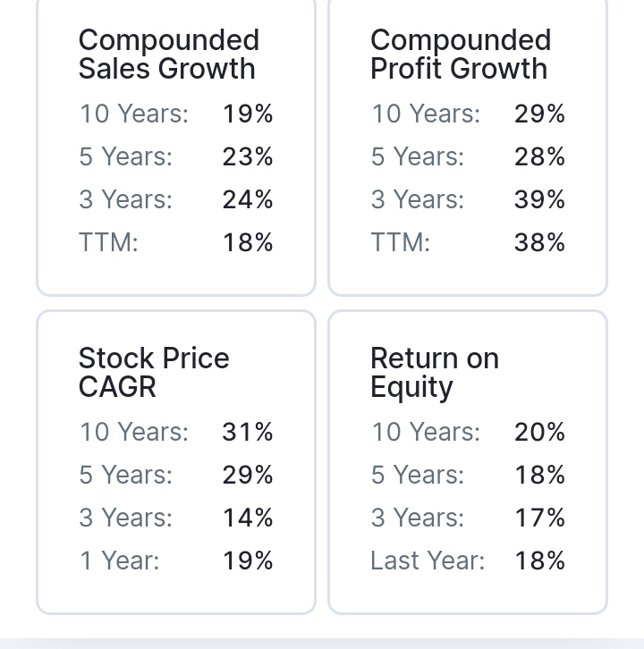Select the Return on Equity title

tap(434, 373)
